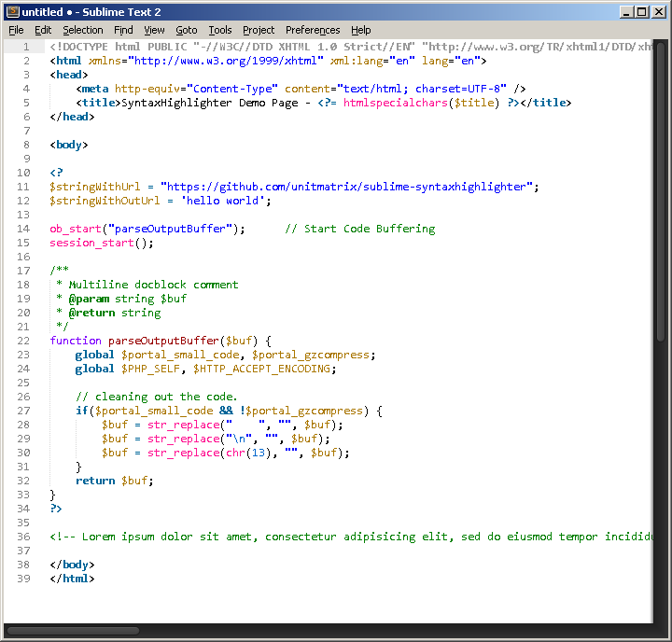
Task: Click the && operator on line 27
Action: pyautogui.click(x=226, y=411)
